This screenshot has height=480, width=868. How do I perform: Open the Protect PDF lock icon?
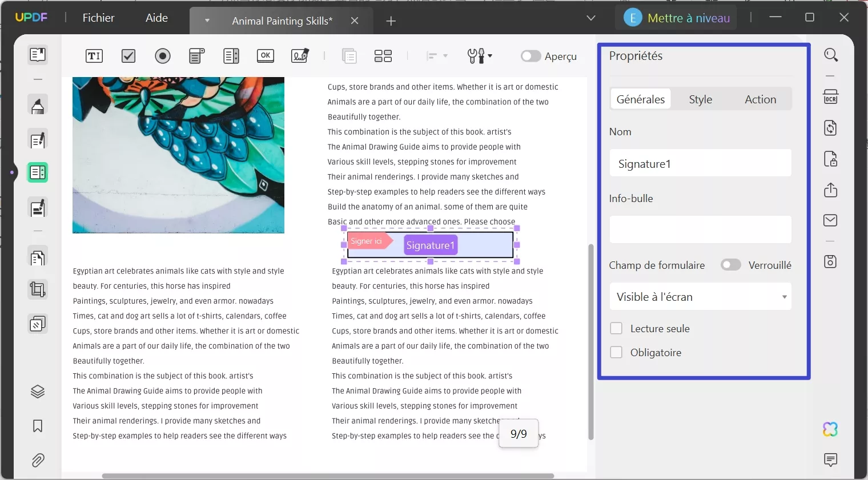pyautogui.click(x=831, y=159)
